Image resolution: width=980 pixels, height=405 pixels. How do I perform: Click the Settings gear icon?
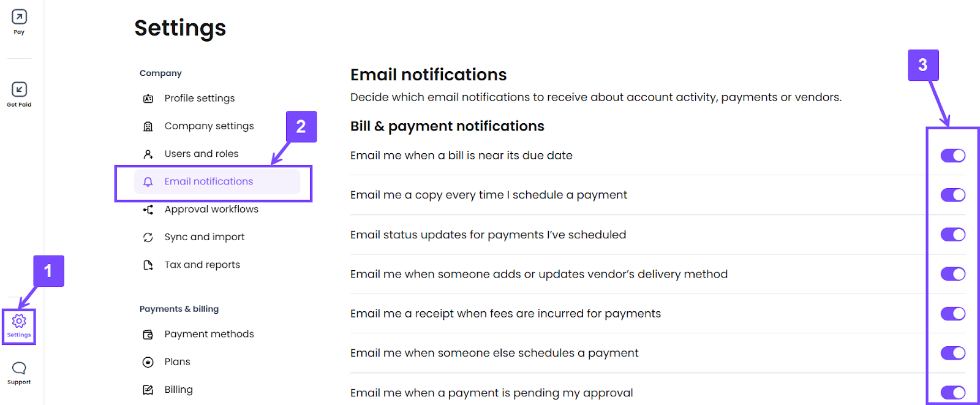18,320
